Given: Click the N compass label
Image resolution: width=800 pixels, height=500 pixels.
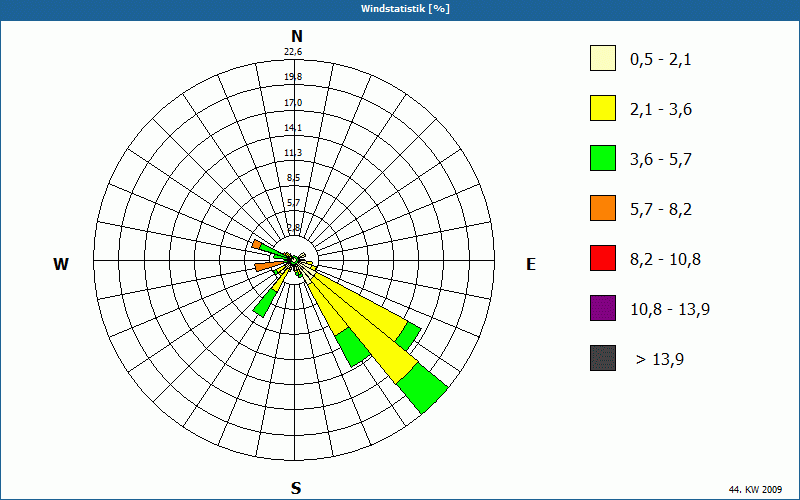Looking at the screenshot, I should tap(297, 36).
